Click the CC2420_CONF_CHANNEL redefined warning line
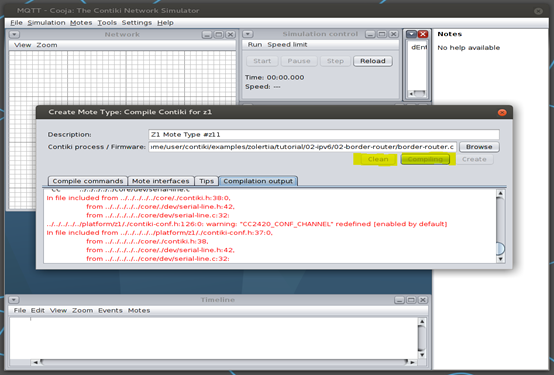The width and height of the screenshot is (554, 375). click(x=247, y=224)
